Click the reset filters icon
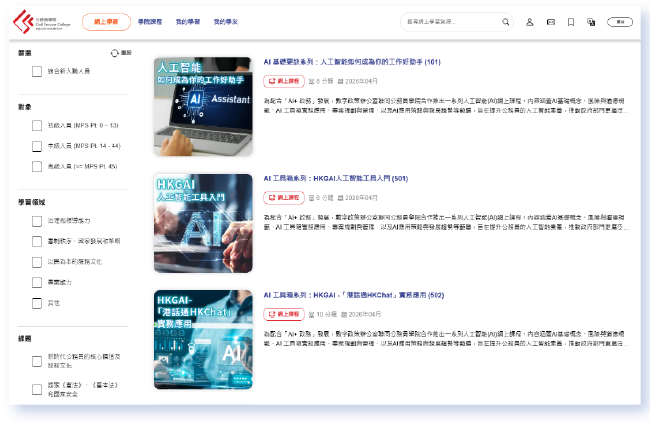 [115, 53]
